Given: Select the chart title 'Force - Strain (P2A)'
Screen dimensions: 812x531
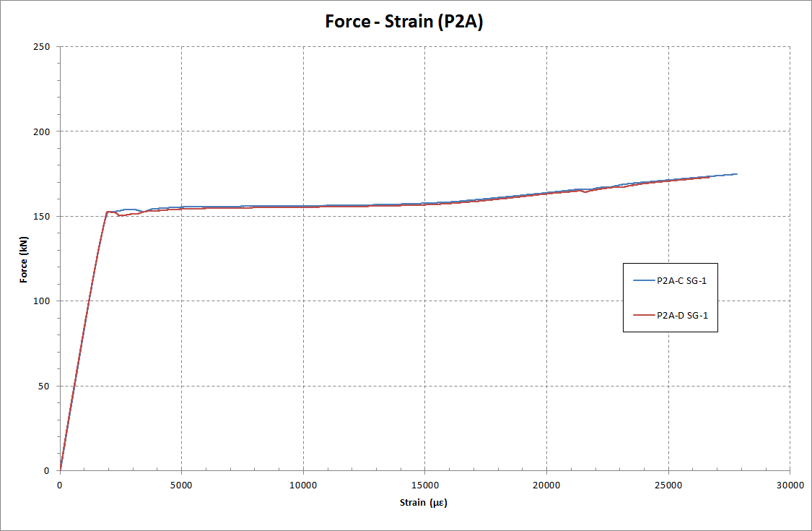Looking at the screenshot, I should (x=404, y=22).
